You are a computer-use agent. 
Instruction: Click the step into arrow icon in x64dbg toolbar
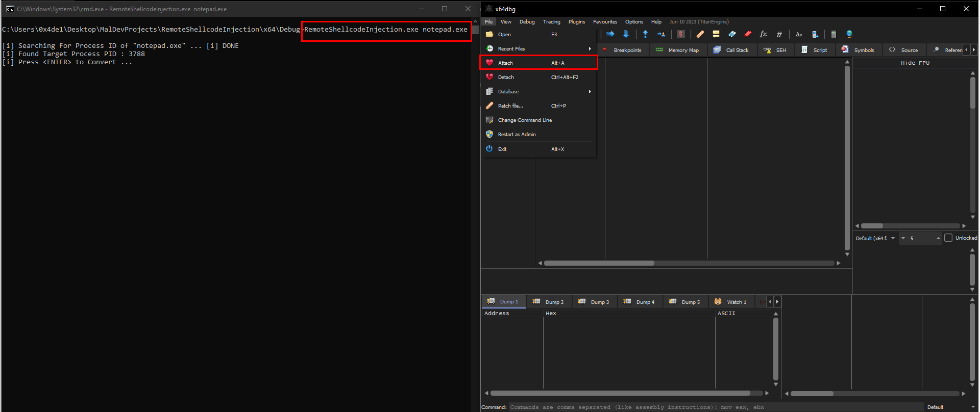pyautogui.click(x=610, y=34)
